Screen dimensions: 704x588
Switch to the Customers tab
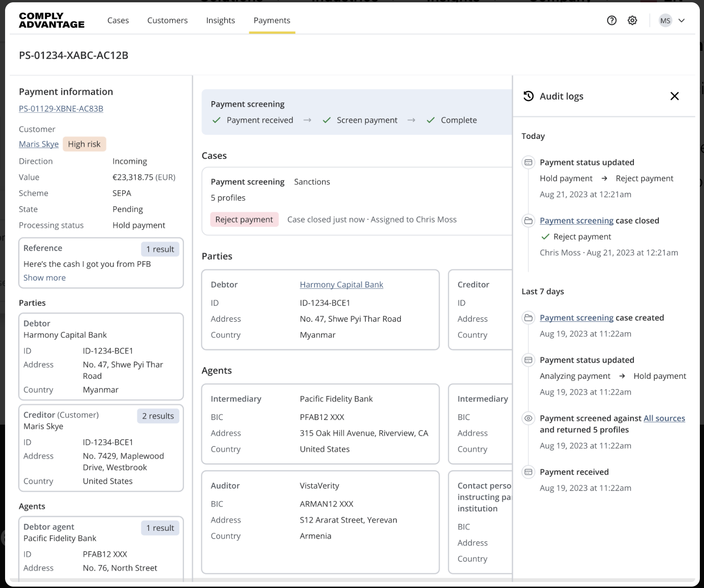[x=167, y=20]
